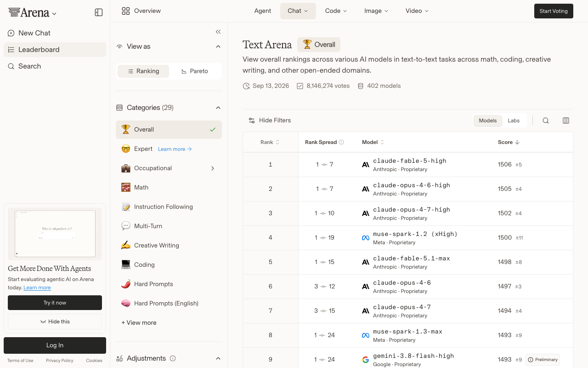Click Meta logo beside muse-spark-1.2

(x=366, y=238)
